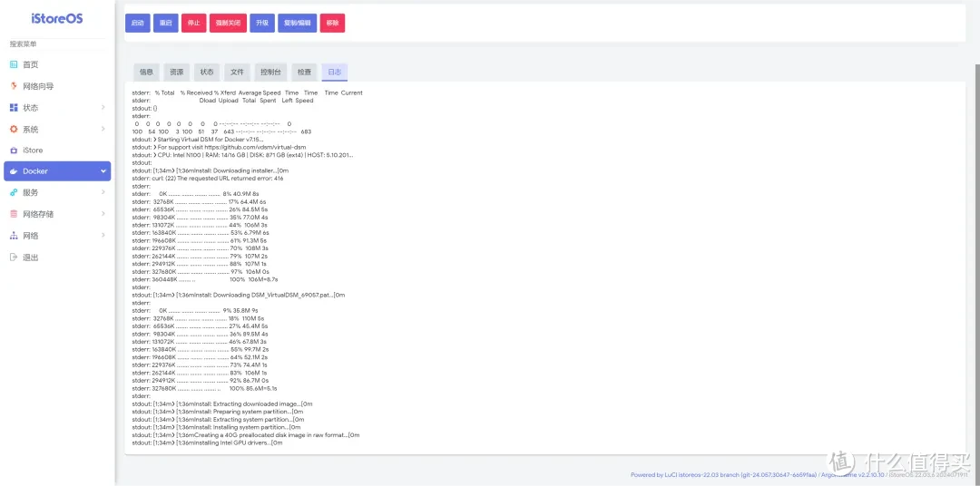Click the 强制关闭 force kill button
The width and height of the screenshot is (980, 486).
point(228,23)
